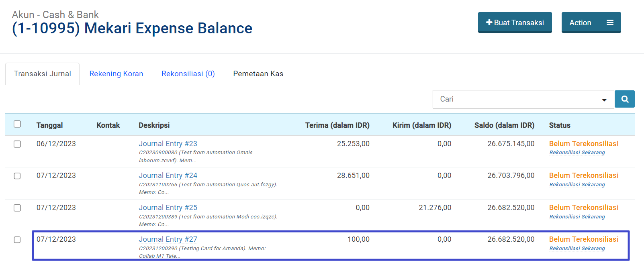Click Rekonsiliasi Sekarang for Journal Entry #23
644x263 pixels.
coord(577,153)
